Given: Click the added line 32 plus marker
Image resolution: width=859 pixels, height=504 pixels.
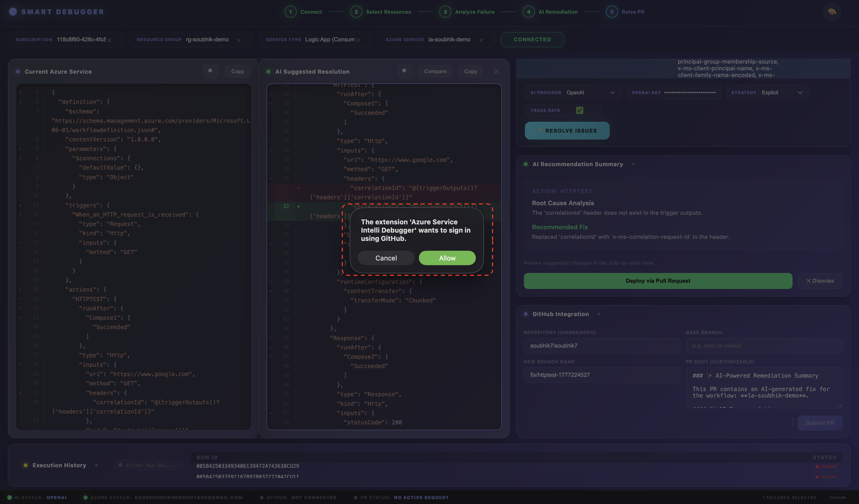Looking at the screenshot, I should coord(298,206).
